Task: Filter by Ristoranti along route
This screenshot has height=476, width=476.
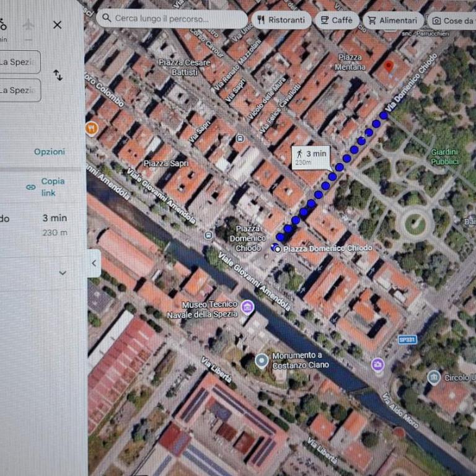Action: [281, 20]
